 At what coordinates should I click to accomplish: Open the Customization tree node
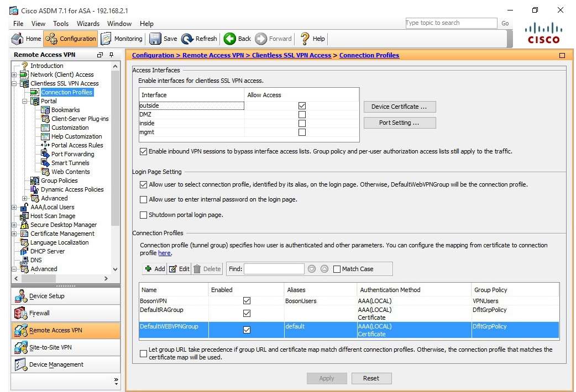[x=70, y=128]
